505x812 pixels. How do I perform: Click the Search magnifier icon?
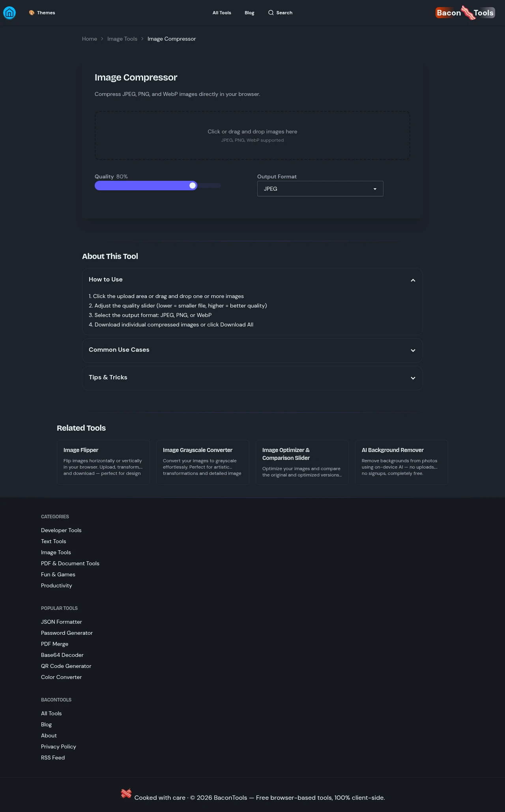tap(271, 13)
